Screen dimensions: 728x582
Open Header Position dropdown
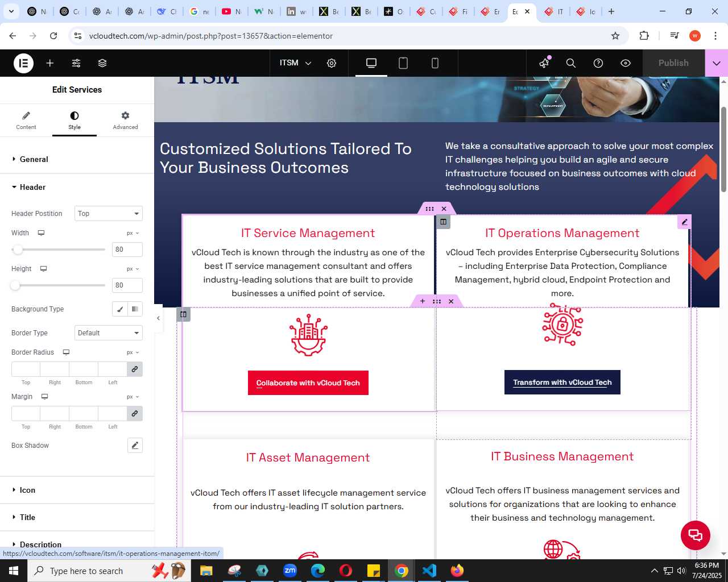coord(108,214)
